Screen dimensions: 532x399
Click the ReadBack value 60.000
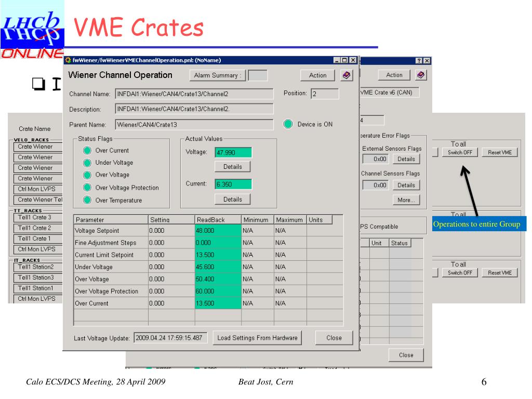point(218,291)
